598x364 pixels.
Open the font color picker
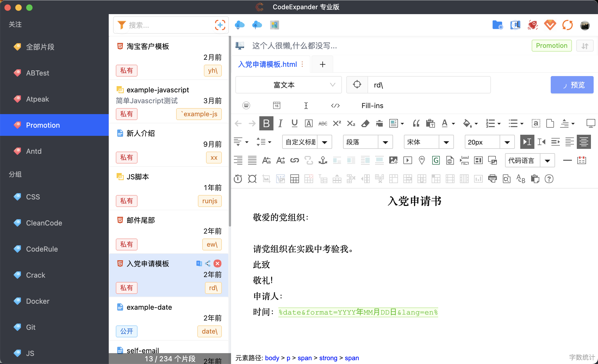(445, 124)
